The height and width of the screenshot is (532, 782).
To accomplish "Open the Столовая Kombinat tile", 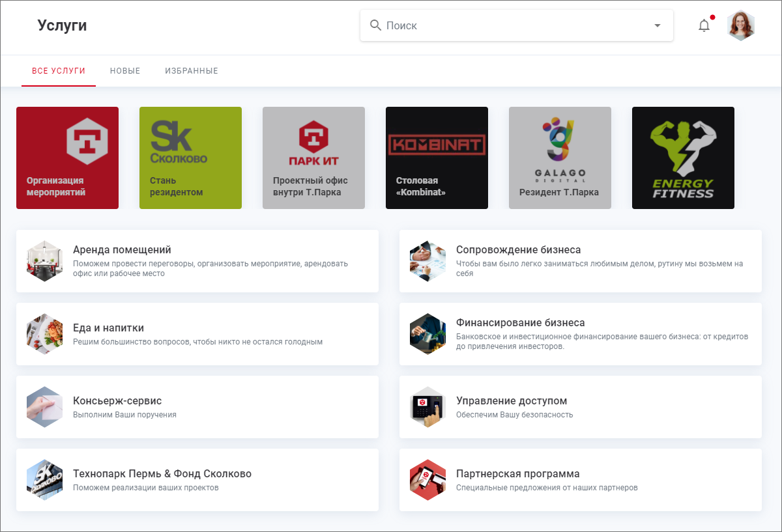I will point(437,158).
